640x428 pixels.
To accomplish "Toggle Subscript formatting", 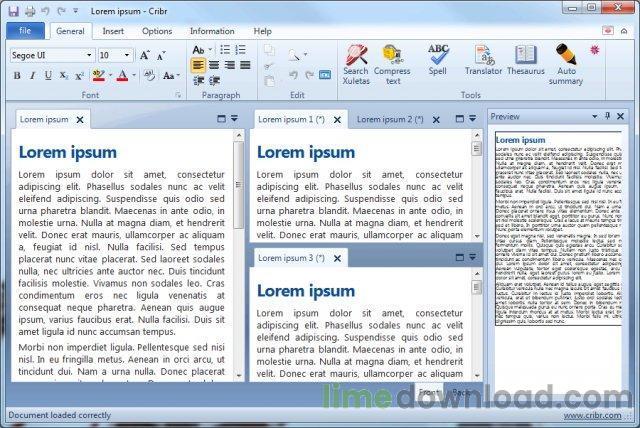I will (x=64, y=75).
